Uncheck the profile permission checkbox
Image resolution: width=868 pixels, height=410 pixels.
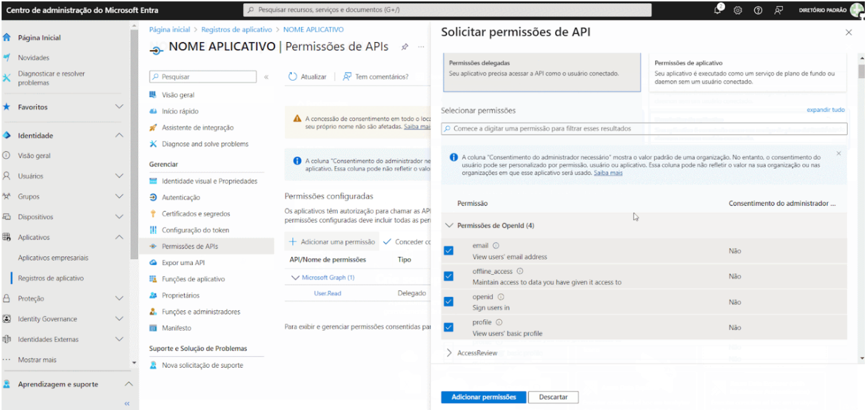pos(449,328)
